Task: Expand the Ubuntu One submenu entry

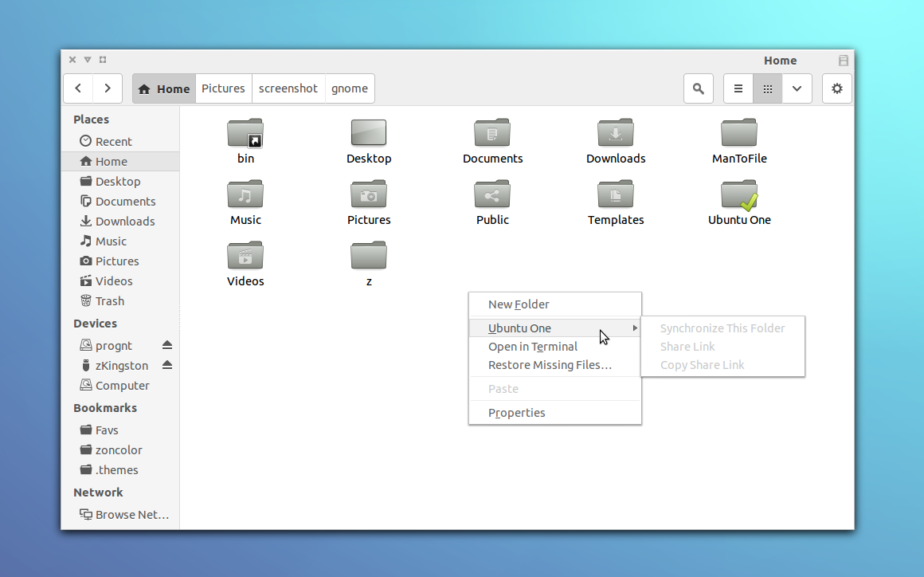Action: pyautogui.click(x=555, y=328)
